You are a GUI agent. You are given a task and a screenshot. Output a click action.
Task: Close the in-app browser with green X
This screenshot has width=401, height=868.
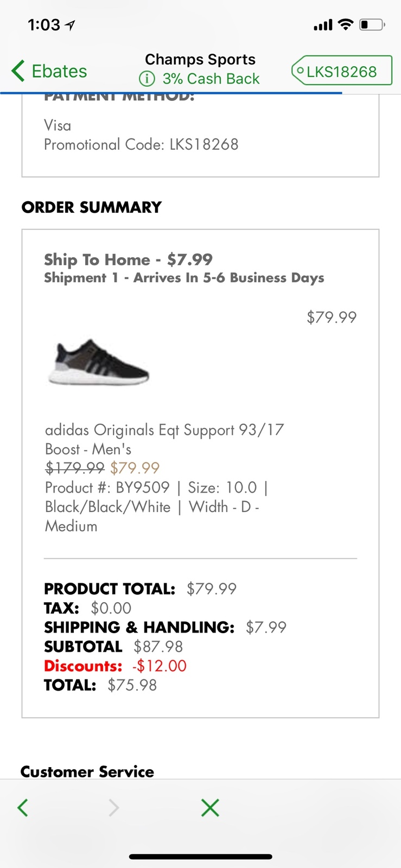click(x=210, y=808)
